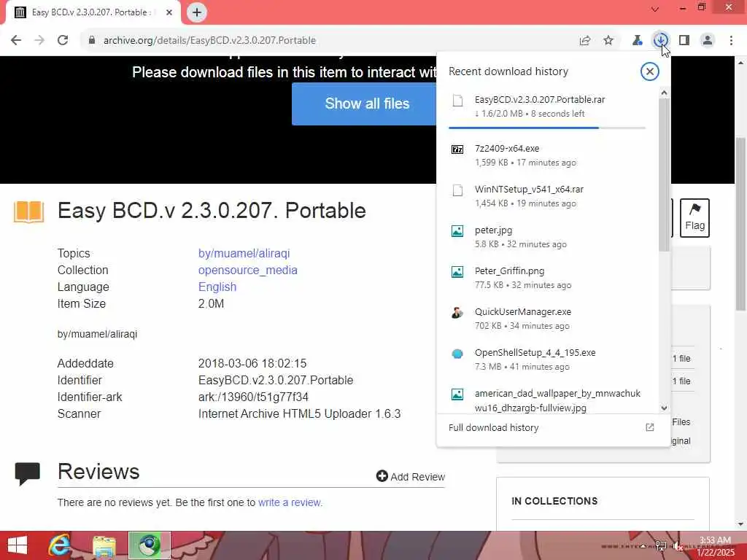The height and width of the screenshot is (560, 747).
Task: Open the Chrome Labs flask icon
Action: (637, 41)
